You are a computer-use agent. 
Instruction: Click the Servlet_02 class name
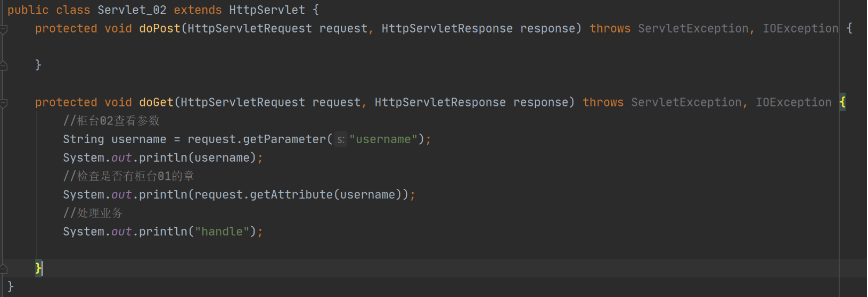132,10
